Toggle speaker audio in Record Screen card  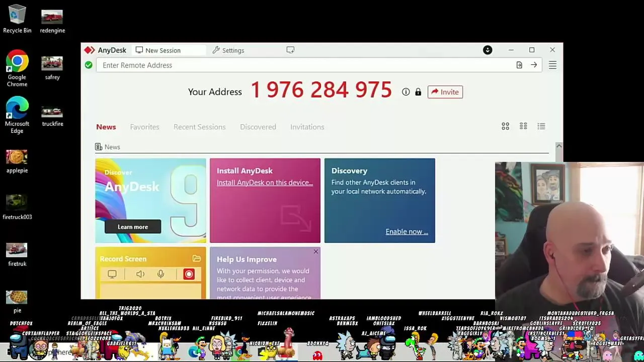coord(140,274)
